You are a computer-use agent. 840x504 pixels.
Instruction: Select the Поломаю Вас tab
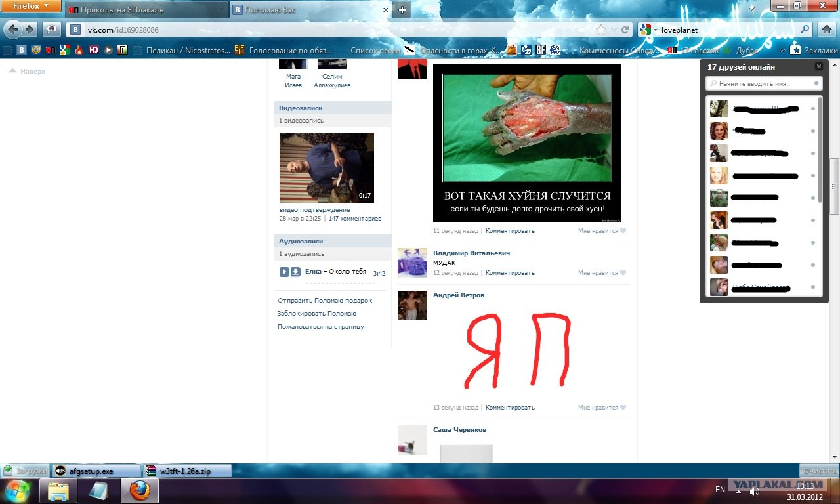(x=311, y=10)
